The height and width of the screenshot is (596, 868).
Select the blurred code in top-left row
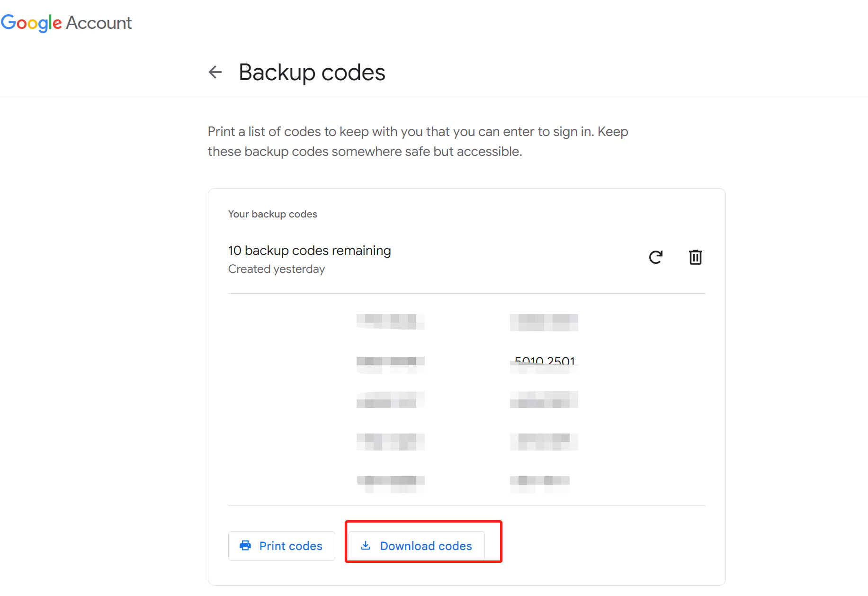point(390,322)
